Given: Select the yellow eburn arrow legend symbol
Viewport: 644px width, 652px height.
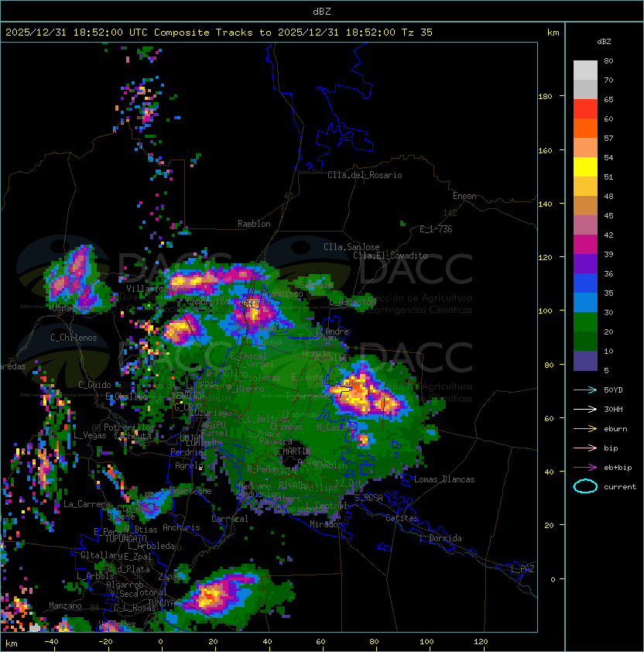Looking at the screenshot, I should [x=585, y=429].
